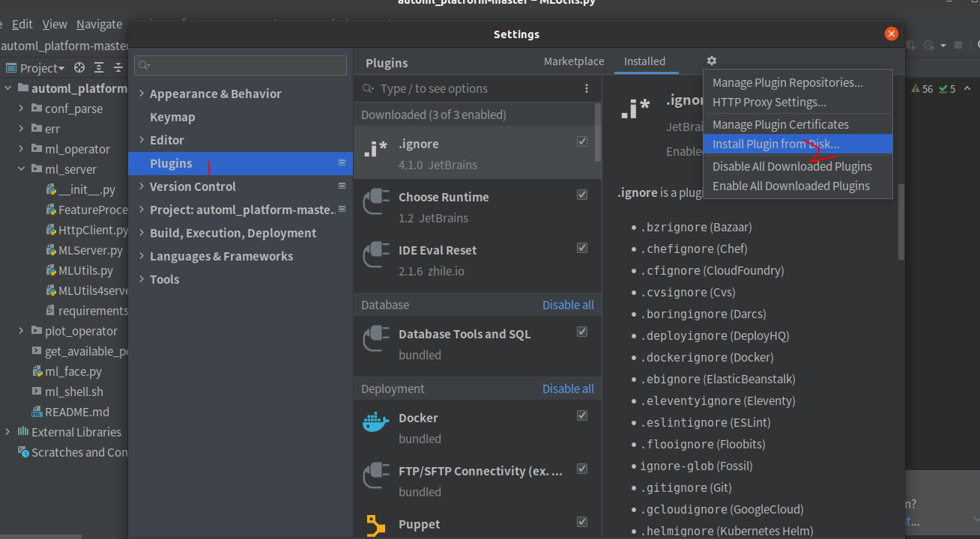980x539 pixels.
Task: Click Disable all for Database plugins
Action: pos(568,305)
